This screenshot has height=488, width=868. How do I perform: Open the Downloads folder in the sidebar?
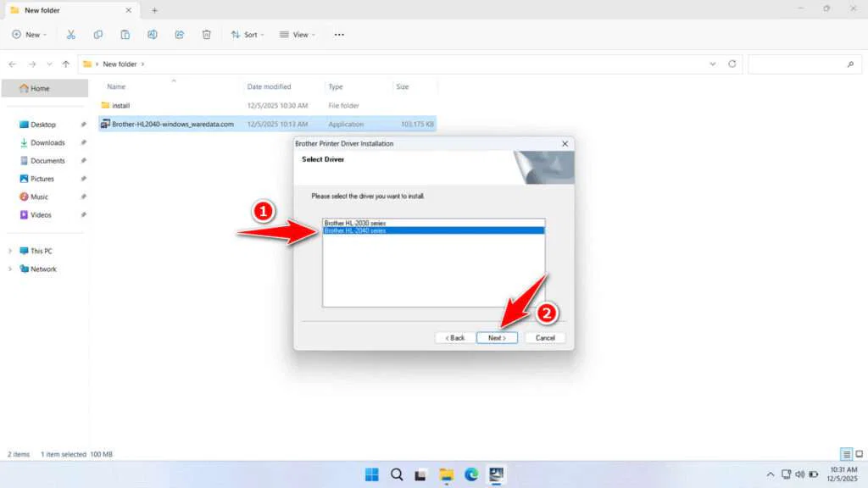click(45, 142)
